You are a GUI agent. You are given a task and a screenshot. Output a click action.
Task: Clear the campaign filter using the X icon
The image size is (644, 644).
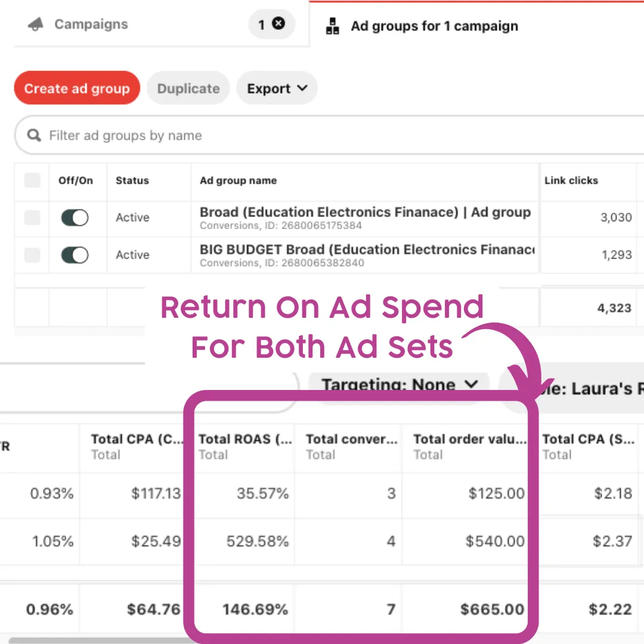point(278,23)
